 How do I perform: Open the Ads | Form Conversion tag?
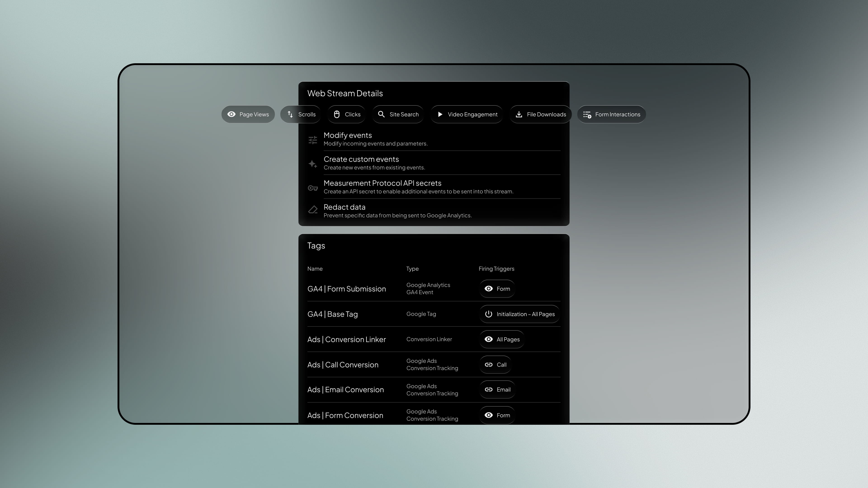345,415
